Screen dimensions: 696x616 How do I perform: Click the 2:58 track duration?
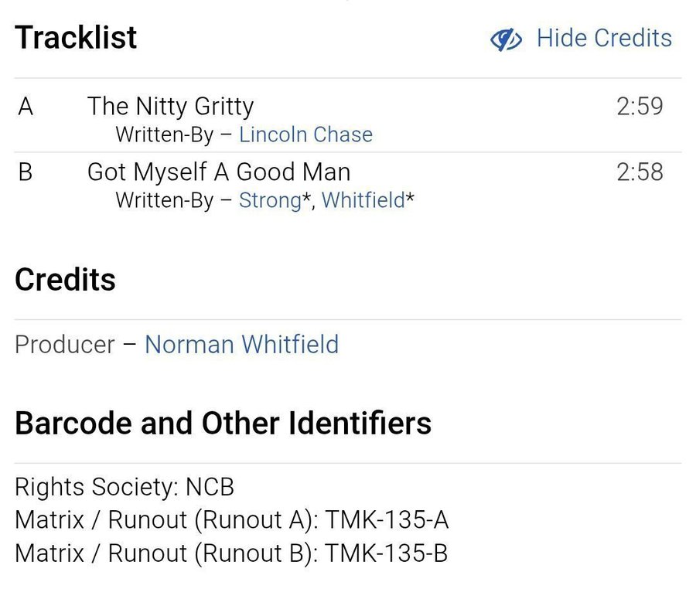tap(640, 172)
